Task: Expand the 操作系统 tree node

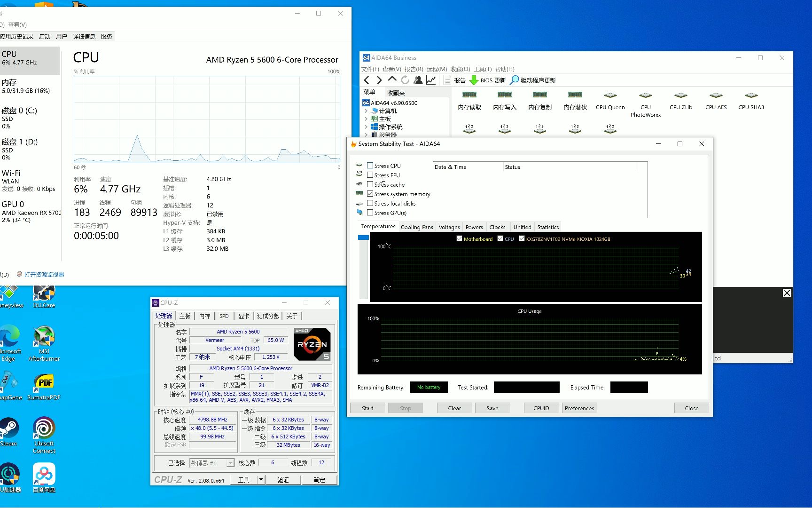Action: coord(366,127)
